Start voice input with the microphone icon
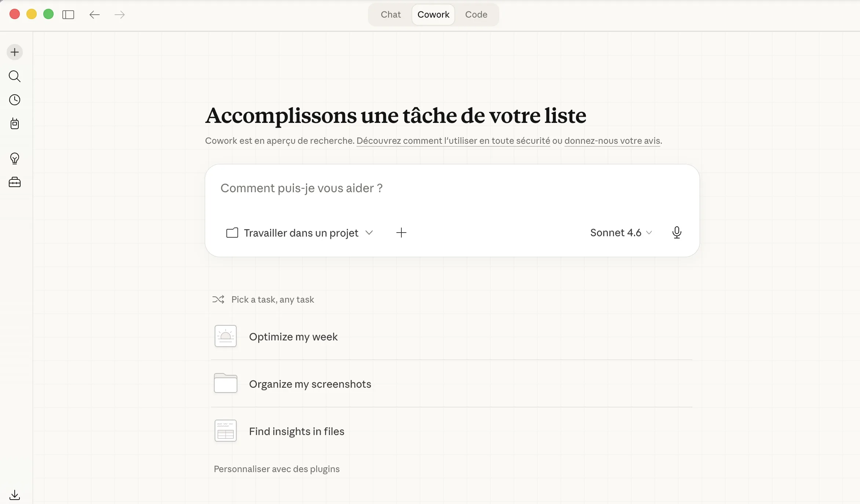Image resolution: width=860 pixels, height=504 pixels. tap(677, 233)
